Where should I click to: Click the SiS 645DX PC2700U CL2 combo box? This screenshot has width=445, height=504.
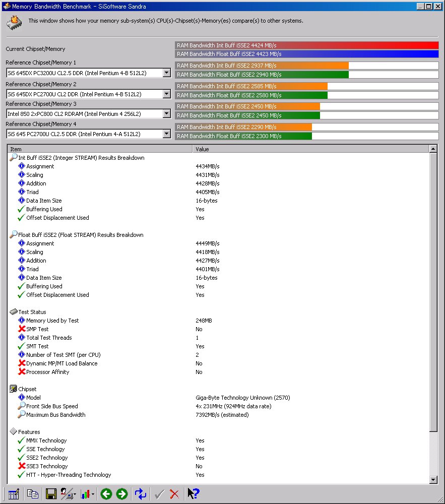click(88, 94)
